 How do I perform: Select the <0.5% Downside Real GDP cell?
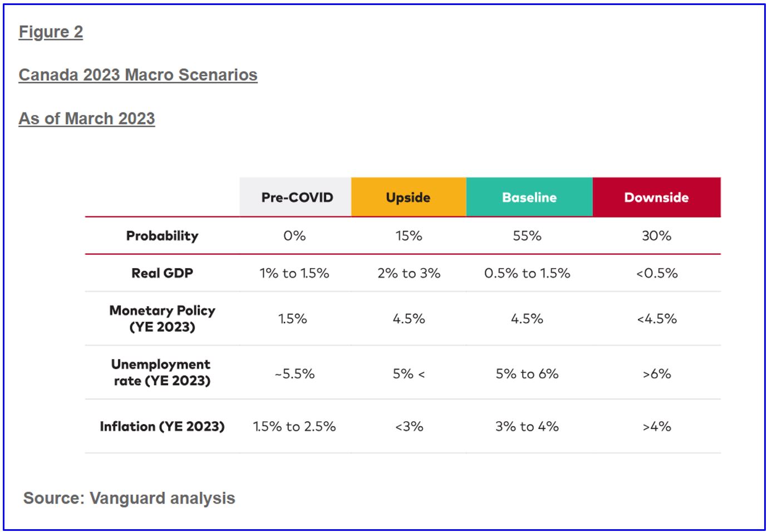point(657,273)
